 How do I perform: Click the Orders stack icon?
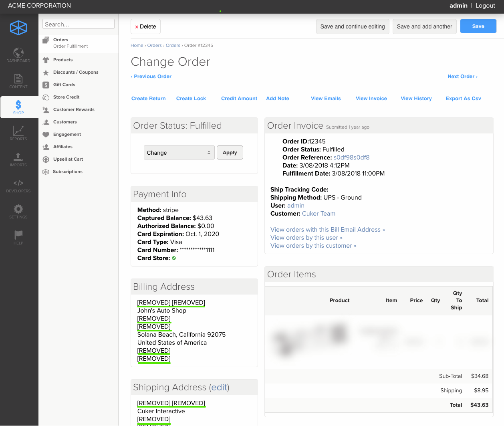pos(46,40)
